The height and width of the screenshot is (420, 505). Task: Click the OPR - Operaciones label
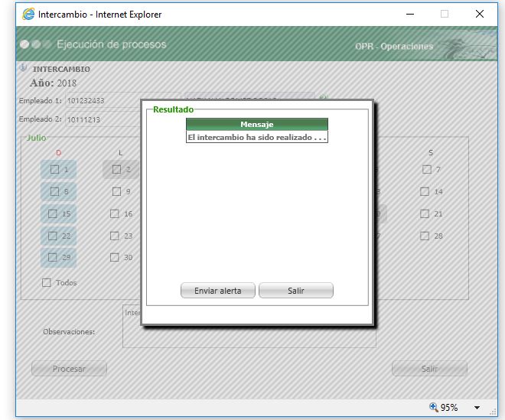coord(394,47)
